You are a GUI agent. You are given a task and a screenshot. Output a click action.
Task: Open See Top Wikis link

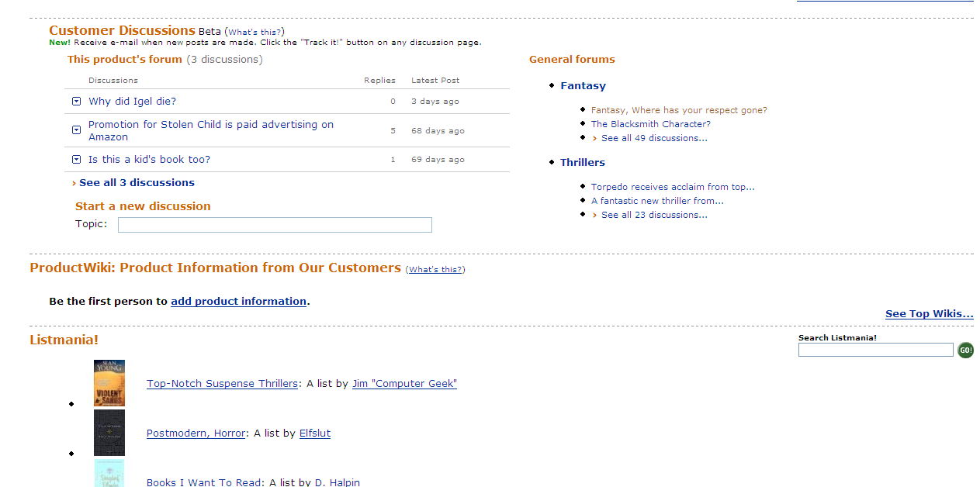[x=930, y=314]
